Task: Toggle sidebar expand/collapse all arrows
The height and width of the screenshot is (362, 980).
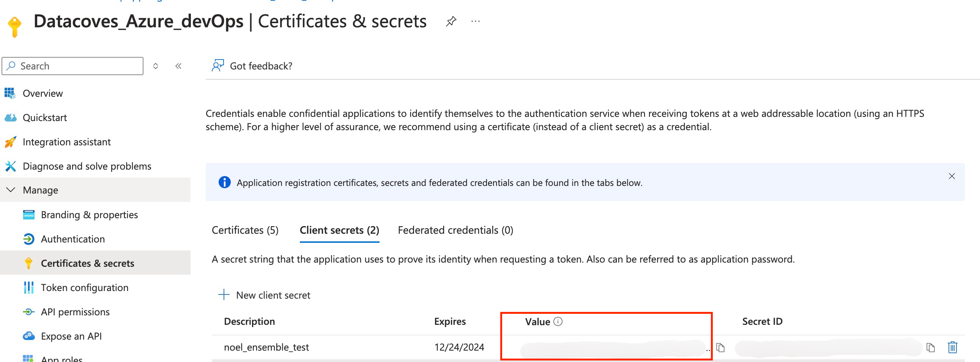Action: [156, 66]
